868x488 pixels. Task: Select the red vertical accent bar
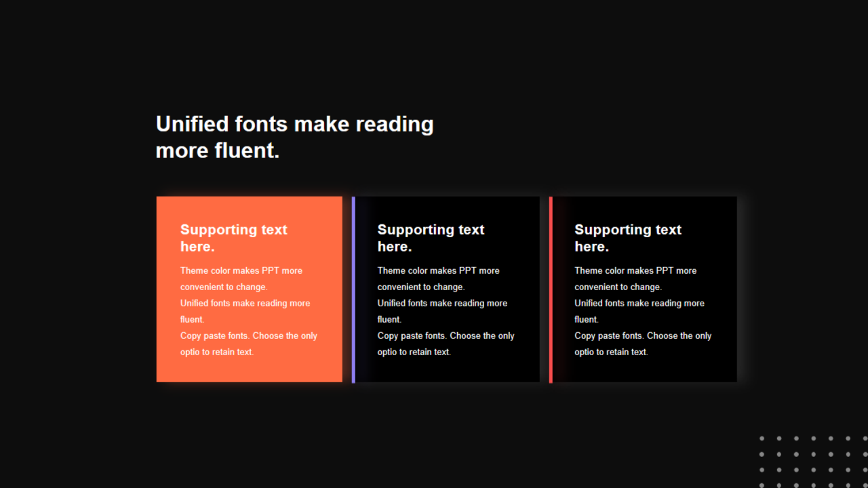point(551,289)
